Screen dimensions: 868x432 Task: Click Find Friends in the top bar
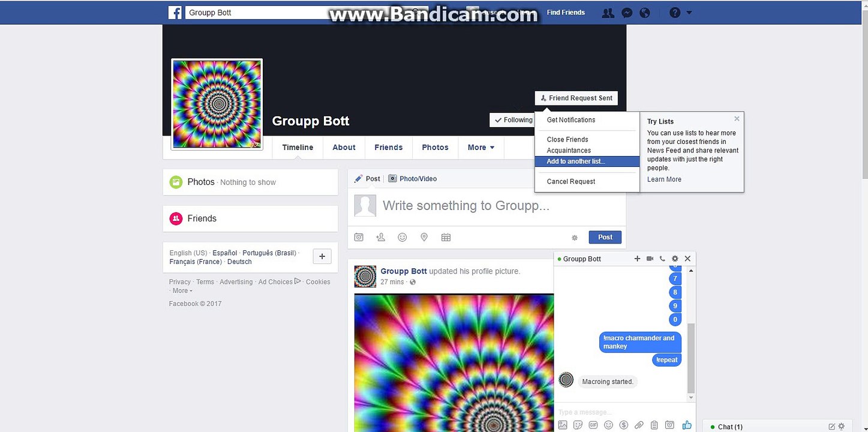(x=566, y=13)
